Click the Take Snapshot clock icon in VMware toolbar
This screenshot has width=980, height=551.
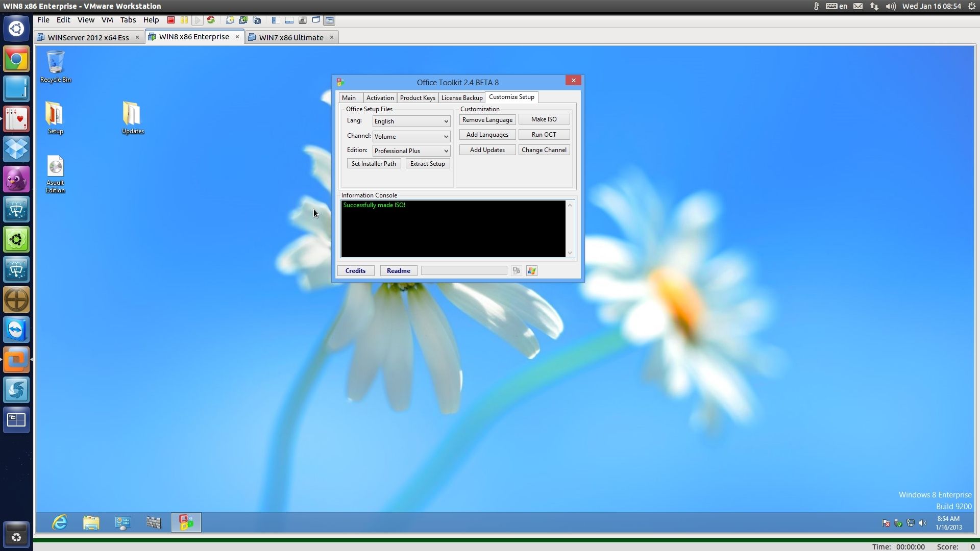pos(230,20)
